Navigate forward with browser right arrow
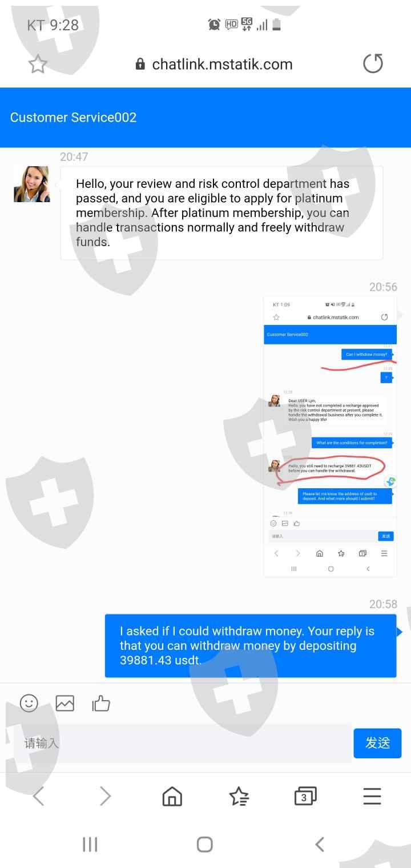The width and height of the screenshot is (411, 868). (x=105, y=796)
